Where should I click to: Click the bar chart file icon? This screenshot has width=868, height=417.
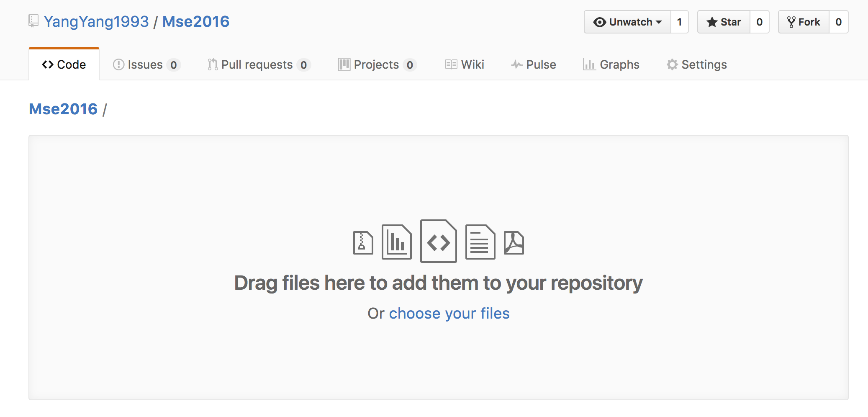pos(397,242)
